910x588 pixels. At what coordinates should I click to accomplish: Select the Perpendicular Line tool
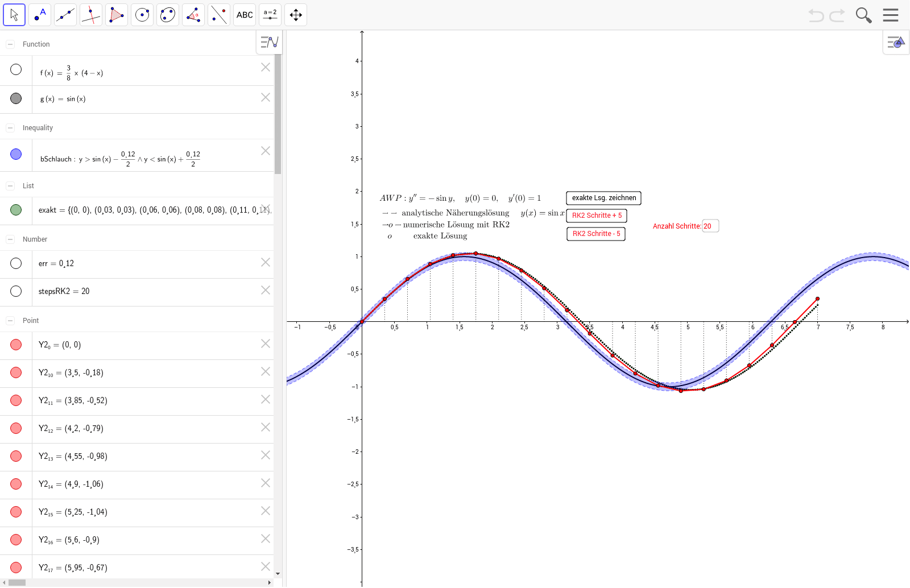click(91, 15)
